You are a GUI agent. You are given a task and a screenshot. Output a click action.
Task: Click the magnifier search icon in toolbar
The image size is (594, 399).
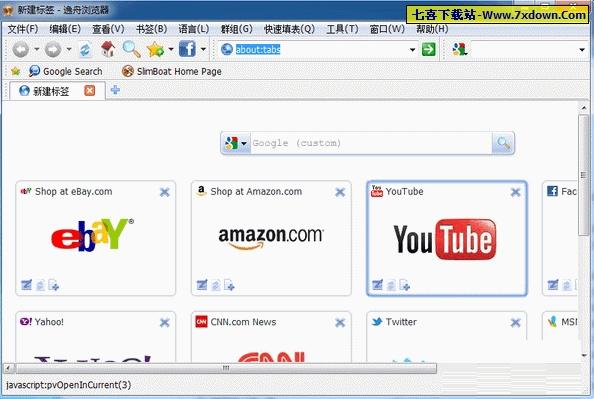[131, 49]
